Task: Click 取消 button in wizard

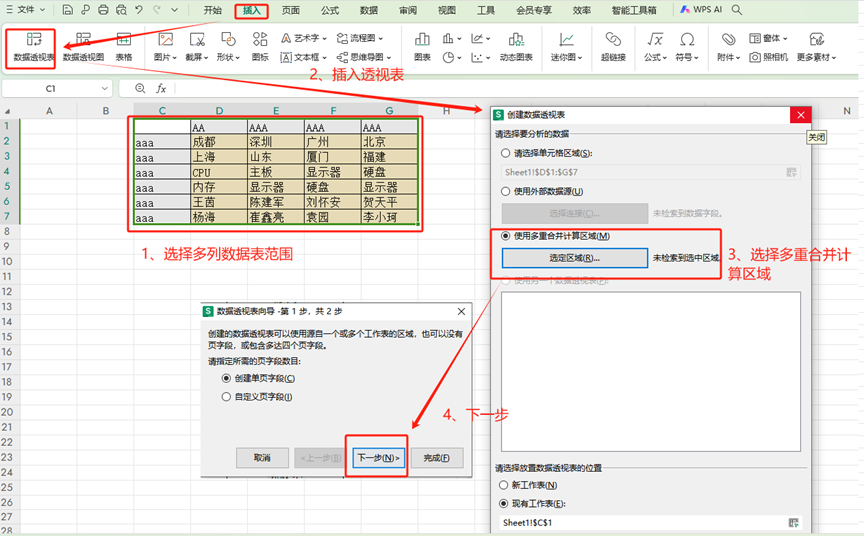Action: [x=262, y=458]
